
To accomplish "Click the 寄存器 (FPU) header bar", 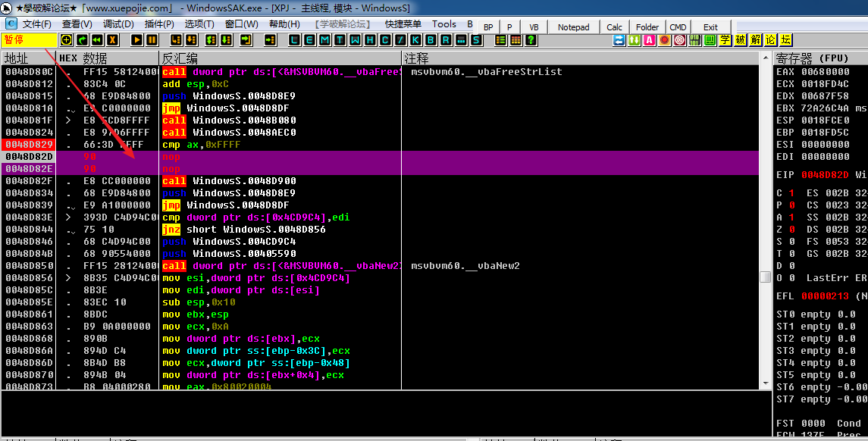I will pos(820,58).
